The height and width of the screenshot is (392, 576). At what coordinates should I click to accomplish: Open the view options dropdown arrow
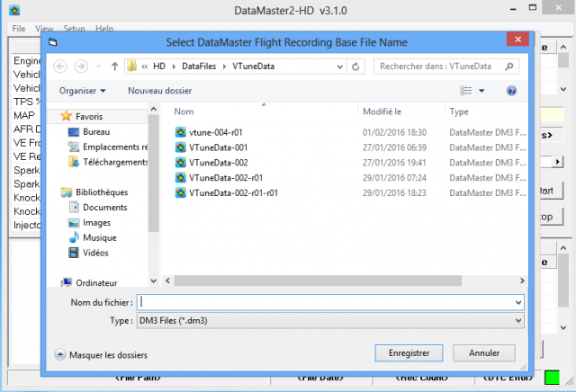(481, 91)
